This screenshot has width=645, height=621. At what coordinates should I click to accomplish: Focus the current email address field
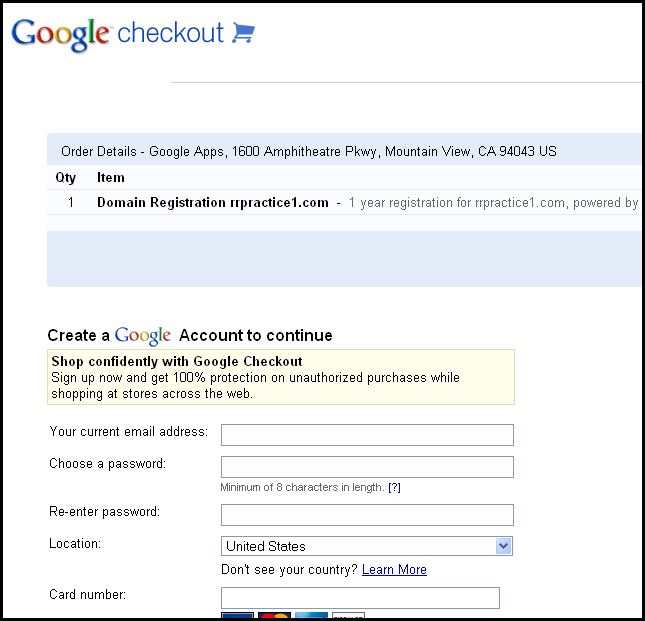tap(367, 435)
